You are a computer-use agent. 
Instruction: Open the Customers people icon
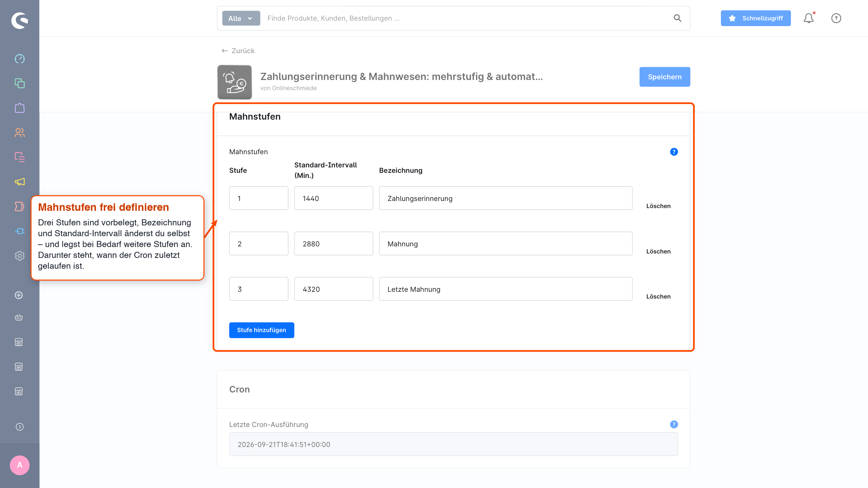click(x=20, y=133)
